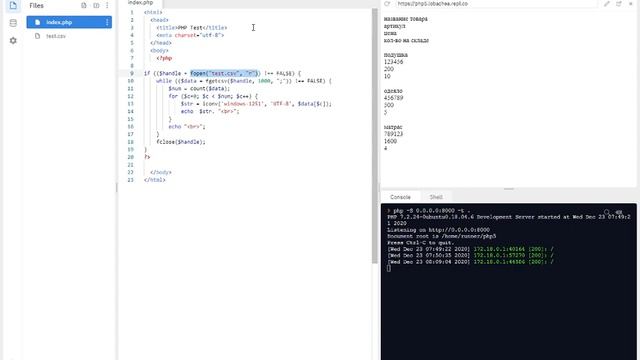The width and height of the screenshot is (640, 360).
Task: Switch to the Console tab
Action: click(x=400, y=197)
